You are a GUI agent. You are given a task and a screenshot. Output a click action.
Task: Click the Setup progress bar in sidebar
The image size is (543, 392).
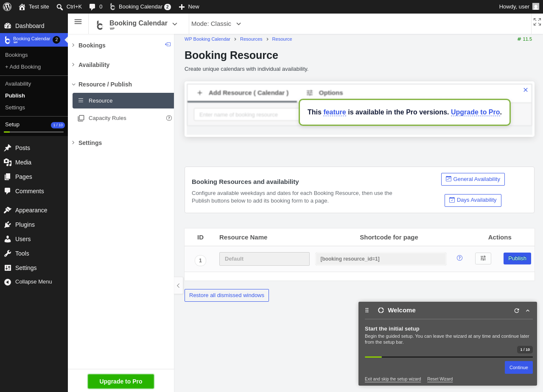point(34,132)
